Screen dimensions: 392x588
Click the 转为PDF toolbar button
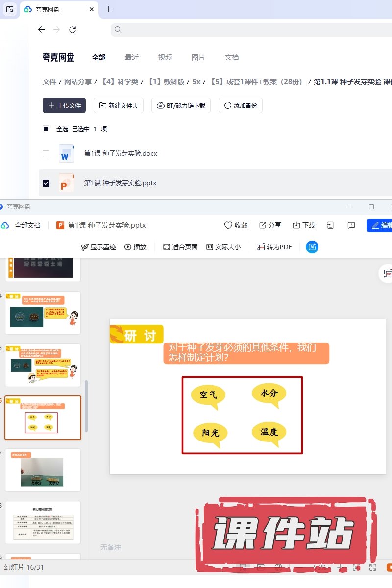point(274,247)
